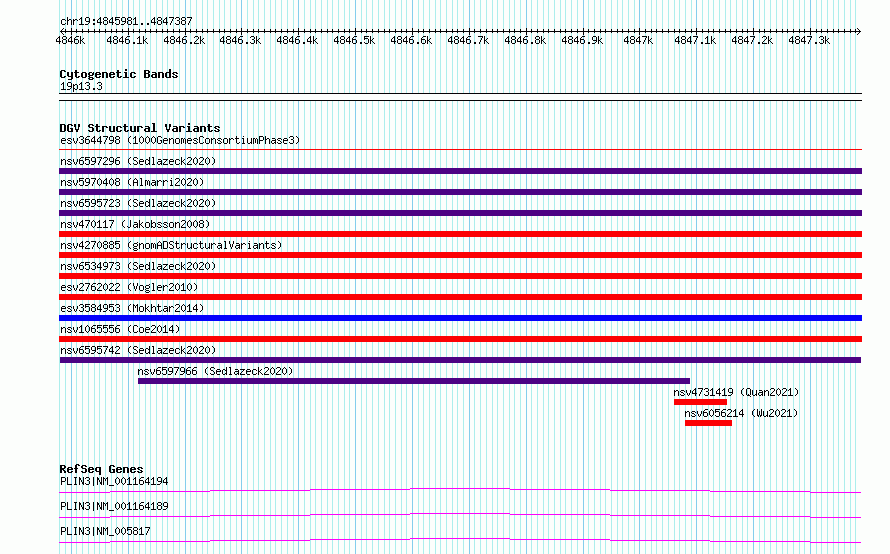Click the shorter purple bar under nsv6597966
The height and width of the screenshot is (554, 890).
414,381
